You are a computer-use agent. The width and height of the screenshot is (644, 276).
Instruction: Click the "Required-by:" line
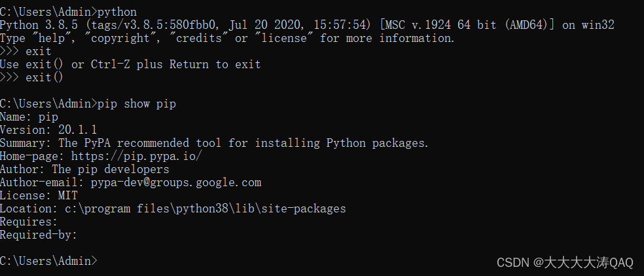[39, 235]
